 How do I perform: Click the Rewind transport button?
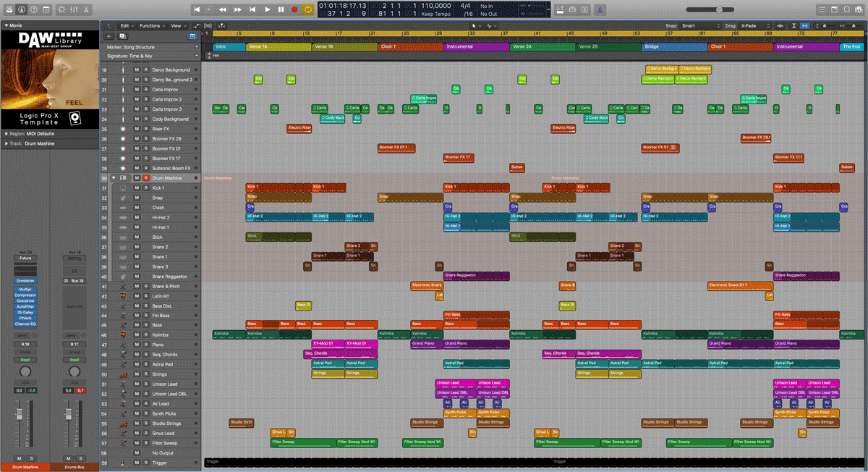coord(222,9)
